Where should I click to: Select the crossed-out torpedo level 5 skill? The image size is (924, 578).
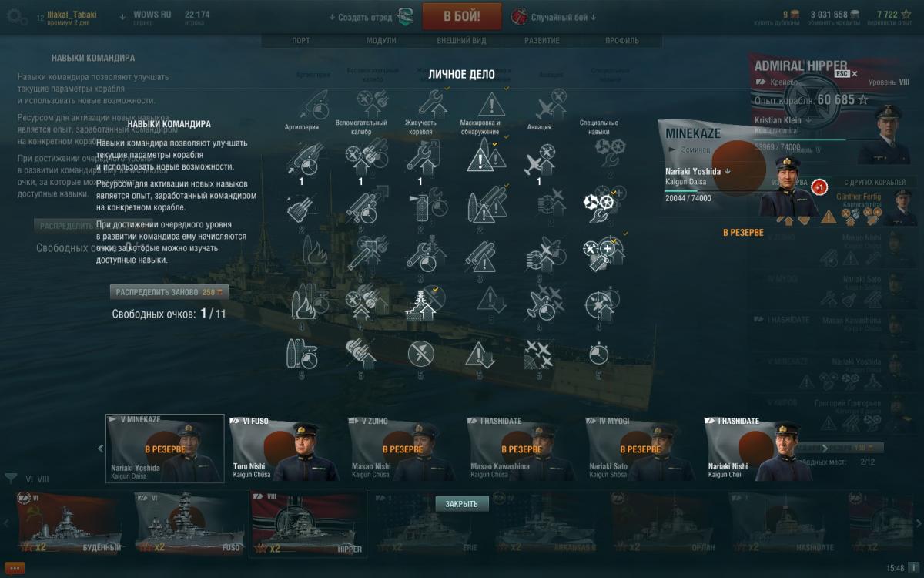click(x=420, y=354)
